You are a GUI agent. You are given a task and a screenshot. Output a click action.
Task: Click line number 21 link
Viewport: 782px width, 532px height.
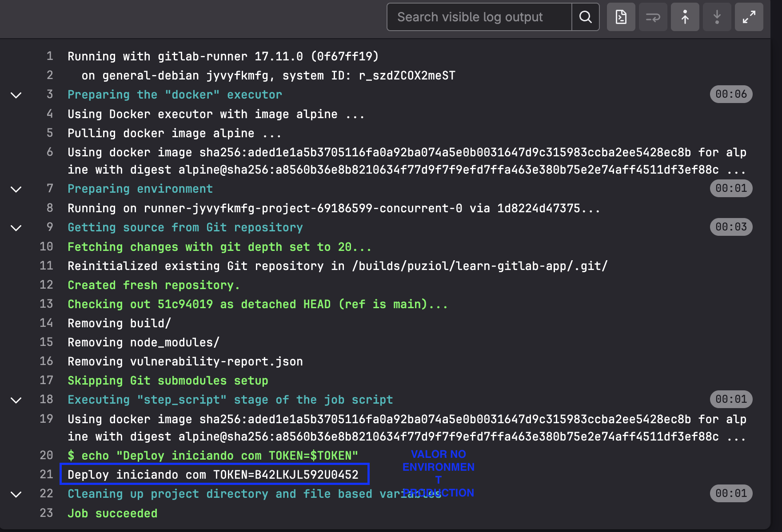point(47,475)
